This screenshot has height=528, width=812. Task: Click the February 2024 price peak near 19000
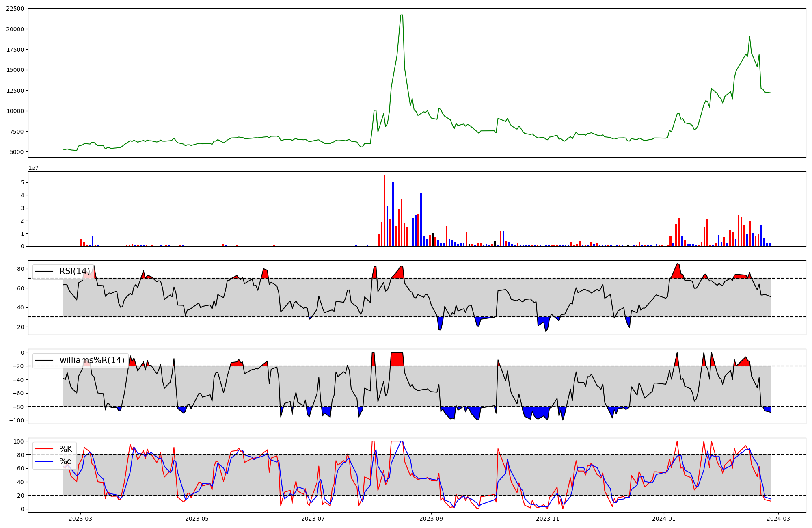click(749, 37)
